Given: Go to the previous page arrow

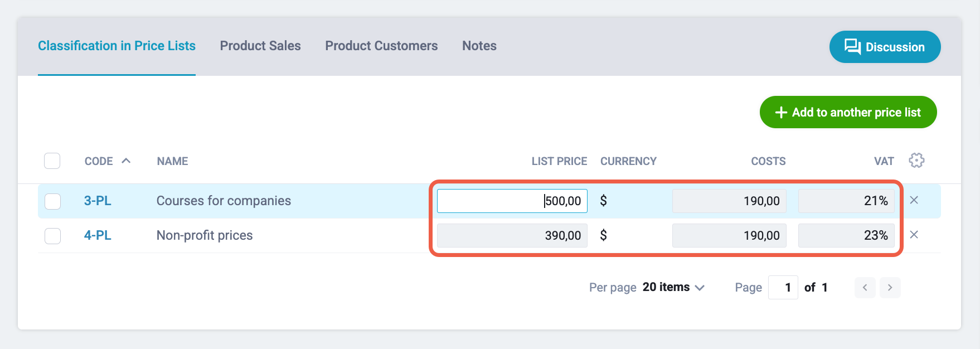Looking at the screenshot, I should point(865,288).
